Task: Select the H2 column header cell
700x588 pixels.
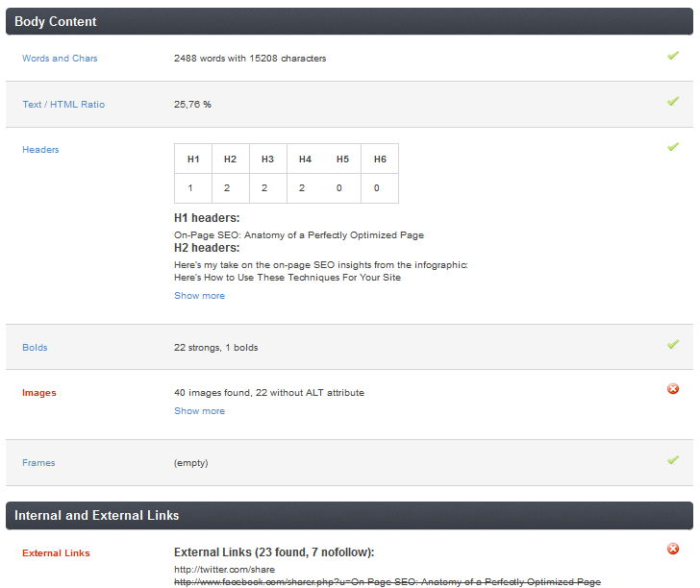Action: (231, 159)
